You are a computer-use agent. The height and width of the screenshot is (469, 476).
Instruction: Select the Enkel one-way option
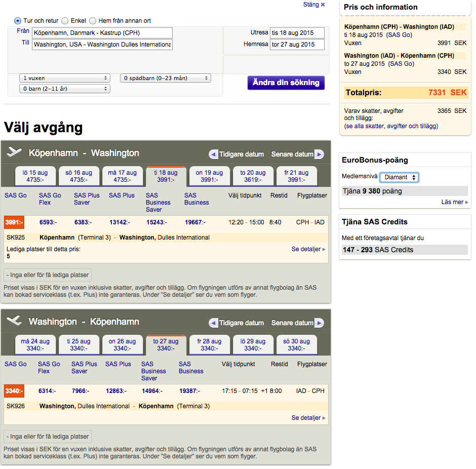[x=65, y=21]
